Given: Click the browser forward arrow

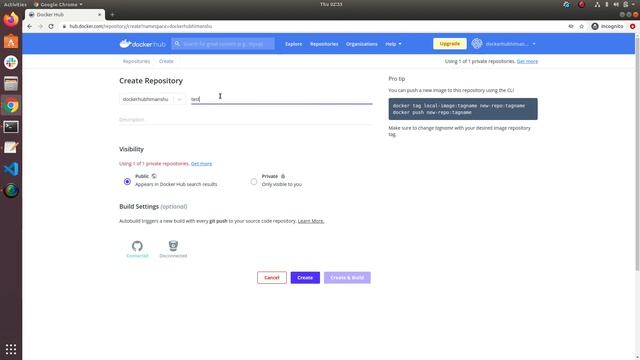Looking at the screenshot, I should click(40, 26).
